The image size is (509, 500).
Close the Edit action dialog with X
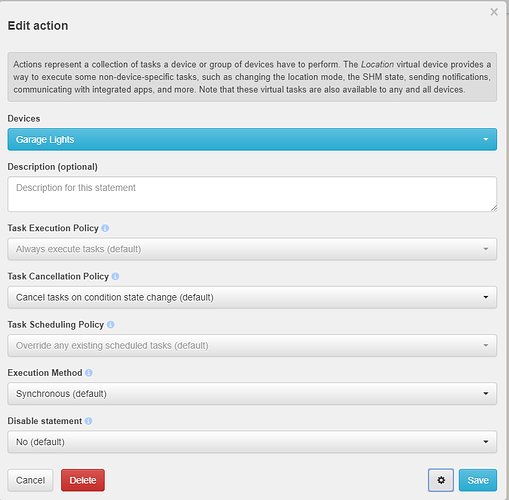tap(494, 12)
